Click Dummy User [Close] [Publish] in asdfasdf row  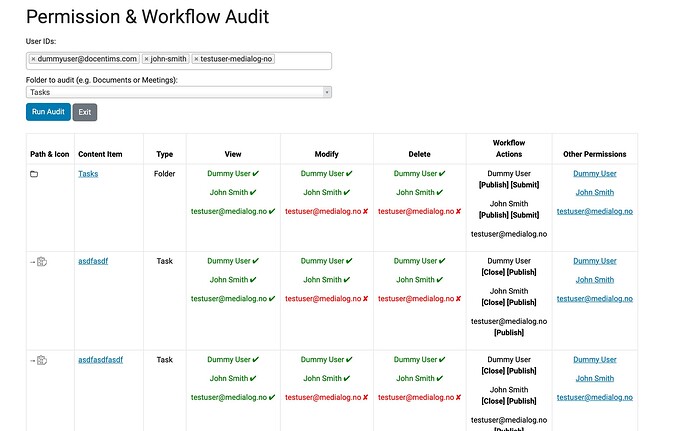coord(509,267)
